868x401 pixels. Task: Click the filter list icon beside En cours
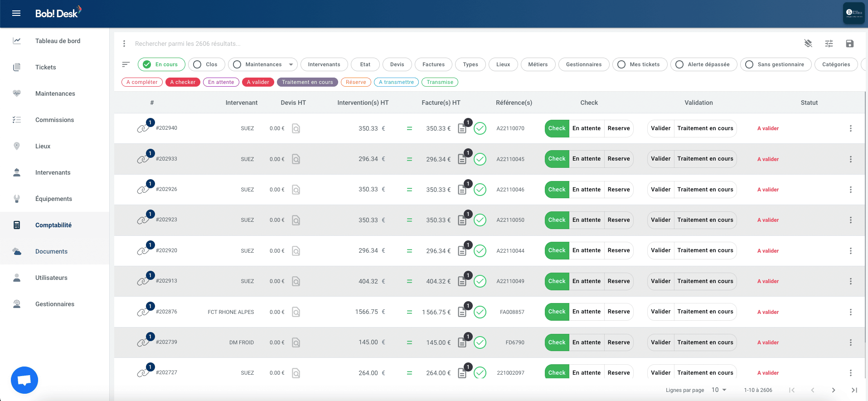click(x=126, y=64)
